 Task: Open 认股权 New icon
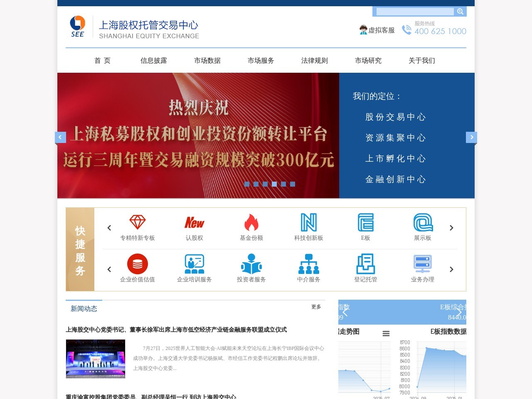click(x=195, y=222)
